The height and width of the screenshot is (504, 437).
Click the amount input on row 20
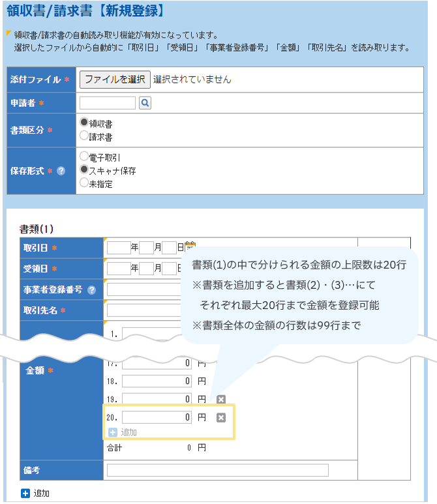[157, 417]
